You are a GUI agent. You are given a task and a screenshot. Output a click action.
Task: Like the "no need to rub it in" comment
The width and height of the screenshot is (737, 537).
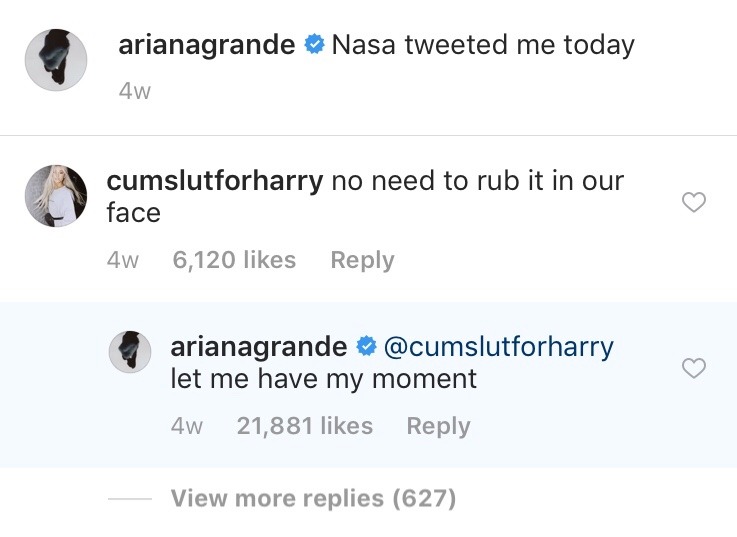693,203
